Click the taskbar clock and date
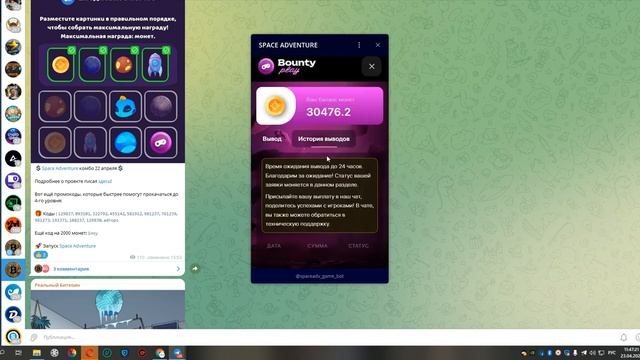This screenshot has height=360, width=640. tap(631, 353)
